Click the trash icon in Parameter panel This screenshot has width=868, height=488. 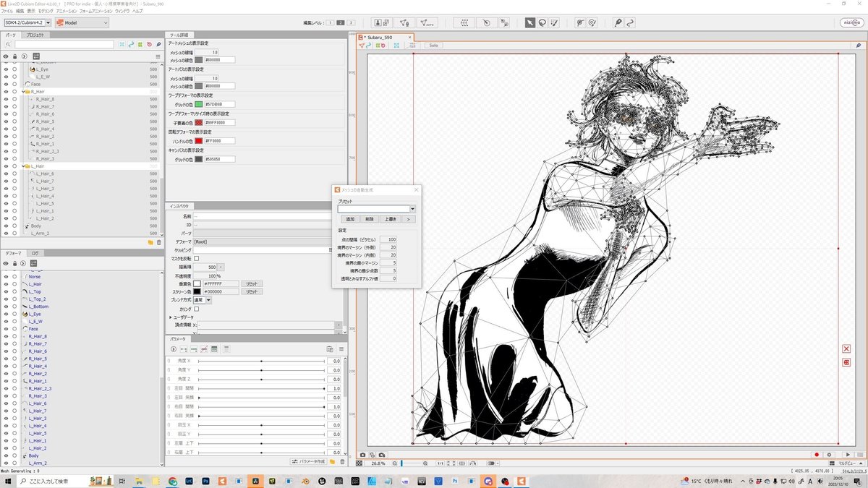[x=341, y=461]
